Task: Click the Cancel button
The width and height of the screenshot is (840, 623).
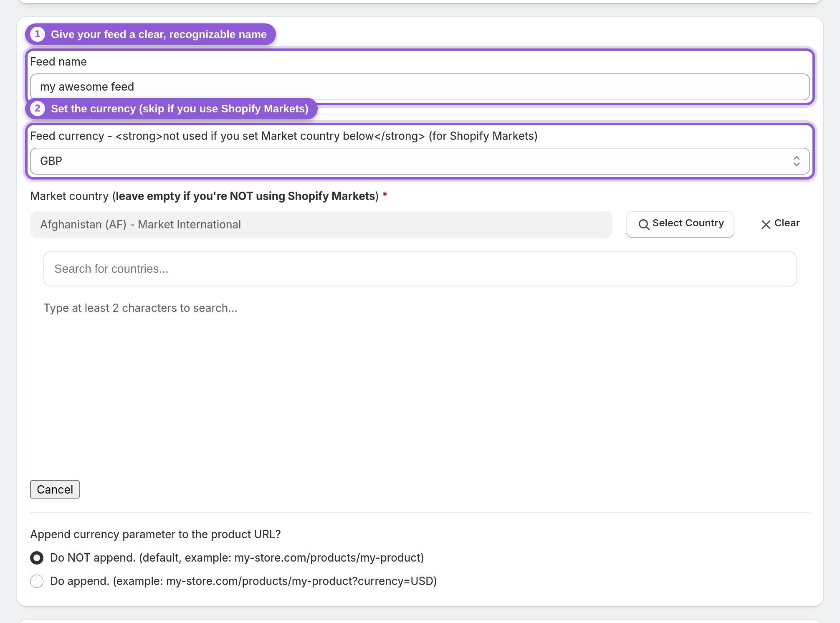Action: pos(55,489)
